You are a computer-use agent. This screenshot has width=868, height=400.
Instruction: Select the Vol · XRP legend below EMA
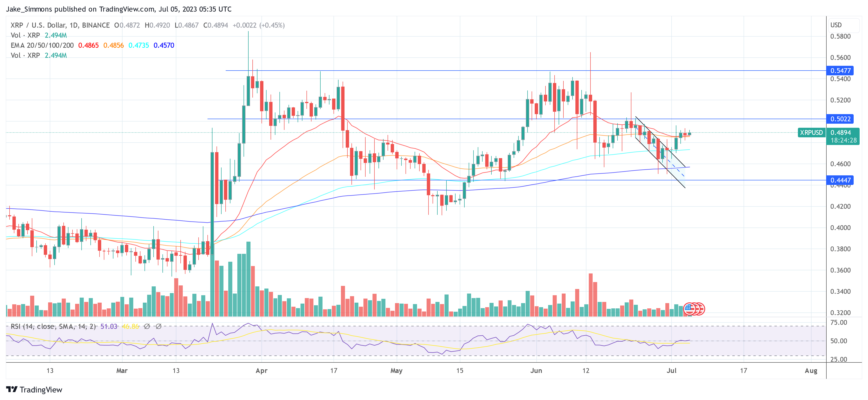(x=25, y=55)
